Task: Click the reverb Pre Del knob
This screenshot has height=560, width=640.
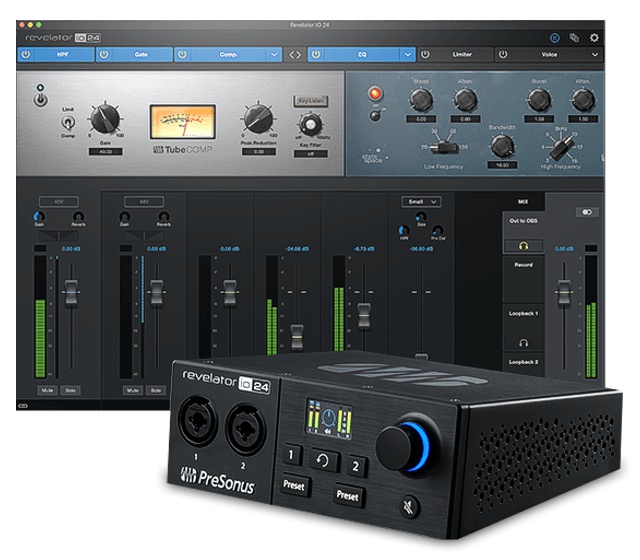Action: pyautogui.click(x=438, y=230)
